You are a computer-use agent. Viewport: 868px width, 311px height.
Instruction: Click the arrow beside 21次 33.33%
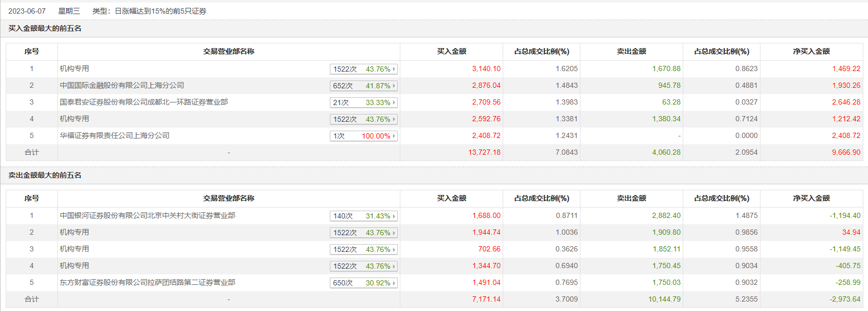tap(394, 102)
